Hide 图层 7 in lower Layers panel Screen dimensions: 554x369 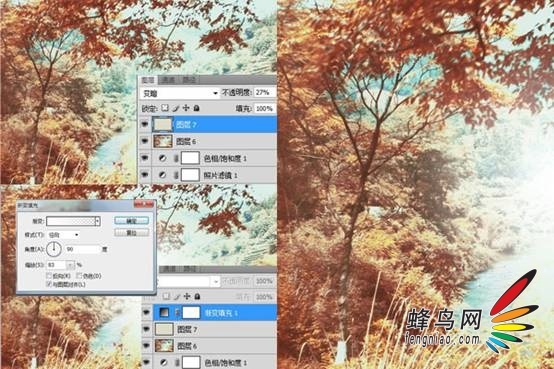[146, 329]
